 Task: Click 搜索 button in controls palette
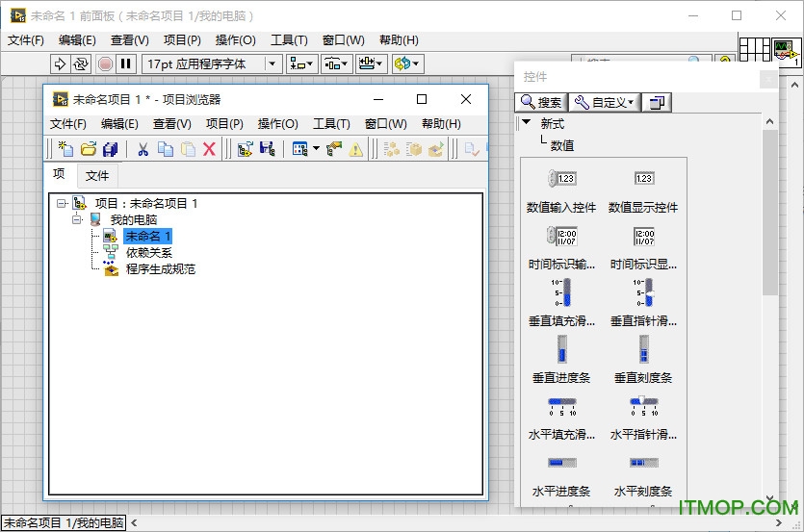pyautogui.click(x=541, y=103)
